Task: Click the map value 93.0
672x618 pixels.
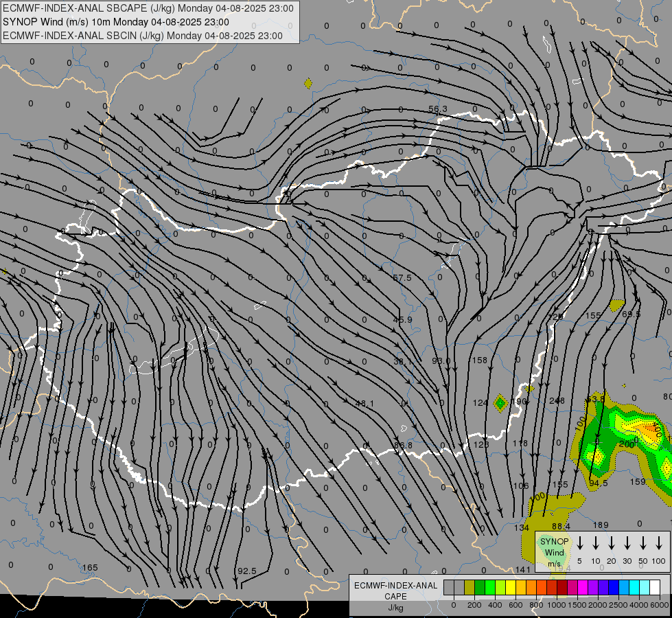Action: [x=441, y=361]
